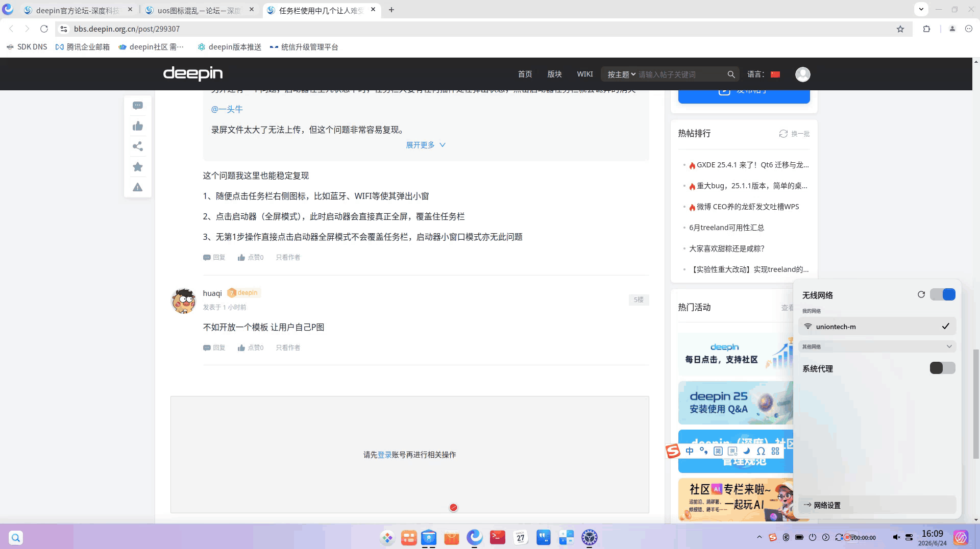Bookmark this page with the star icon
The image size is (980, 549).
(900, 29)
